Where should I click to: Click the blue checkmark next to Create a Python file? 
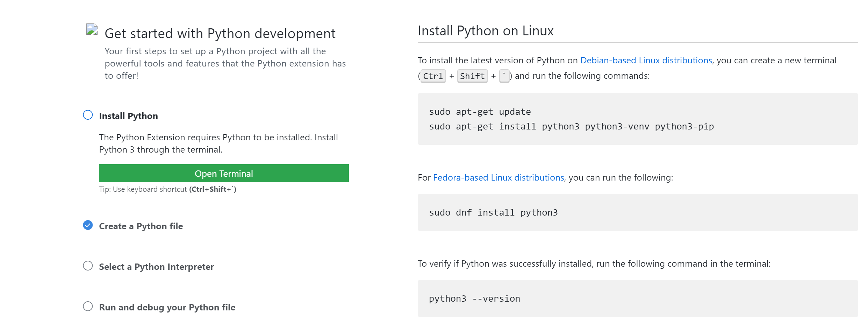[88, 226]
